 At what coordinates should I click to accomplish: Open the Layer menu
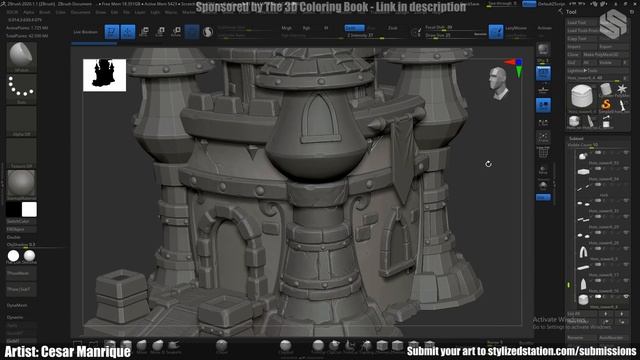(x=140, y=12)
